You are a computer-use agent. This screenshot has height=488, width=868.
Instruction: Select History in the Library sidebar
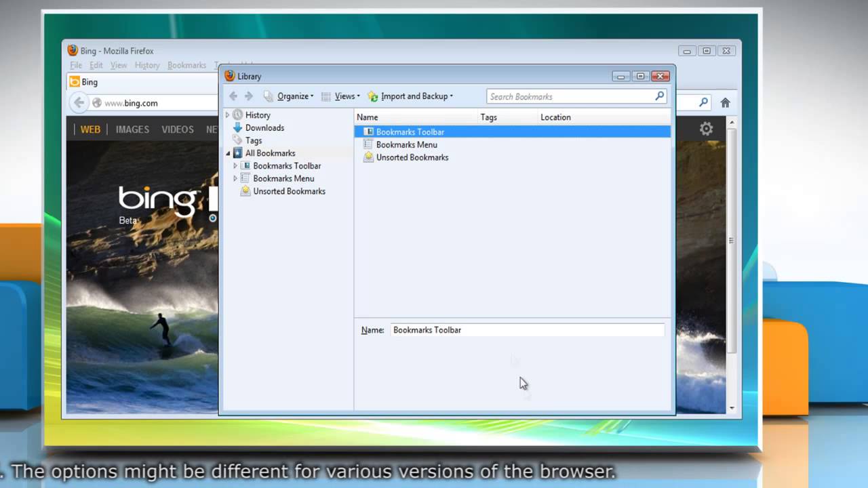point(258,115)
